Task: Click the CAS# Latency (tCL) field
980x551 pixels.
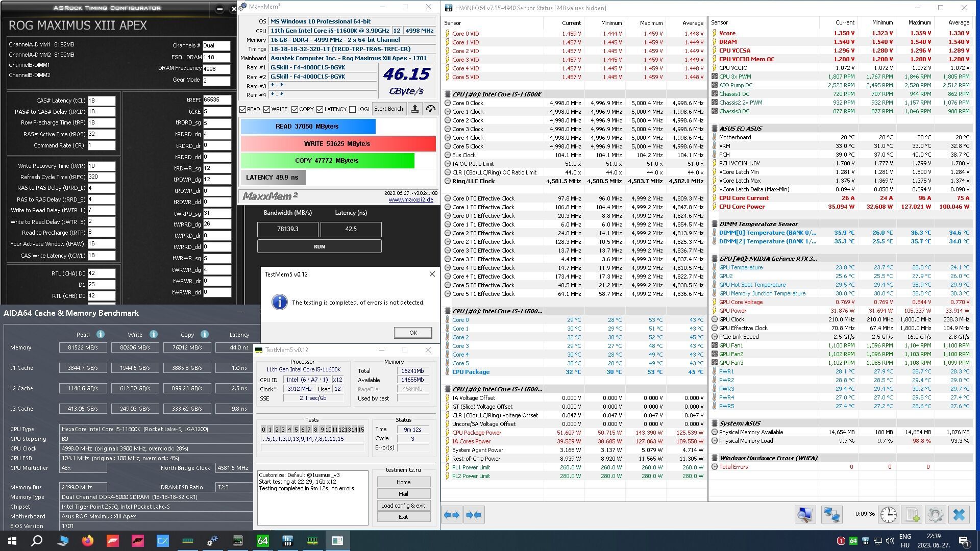Action: click(x=101, y=101)
